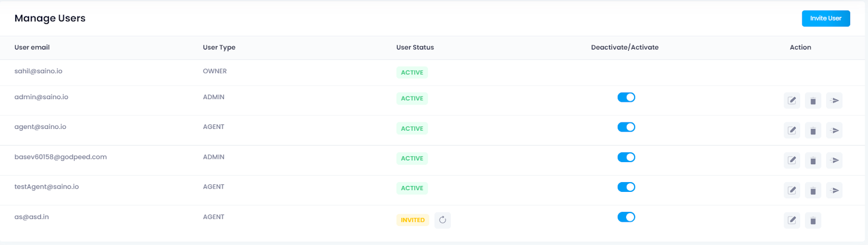Delete the testAgent@saino.io user
The width and height of the screenshot is (868, 245).
point(813,190)
